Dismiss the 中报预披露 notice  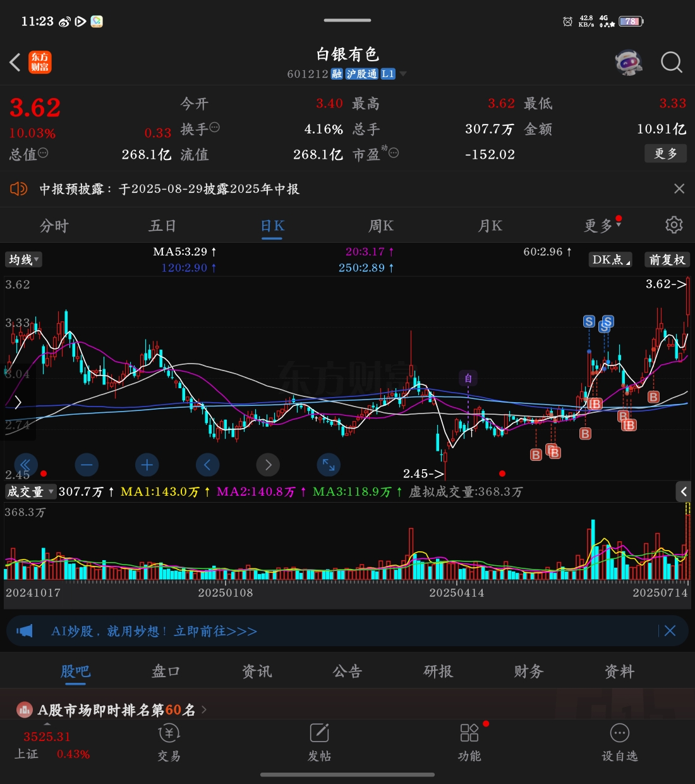tap(679, 188)
